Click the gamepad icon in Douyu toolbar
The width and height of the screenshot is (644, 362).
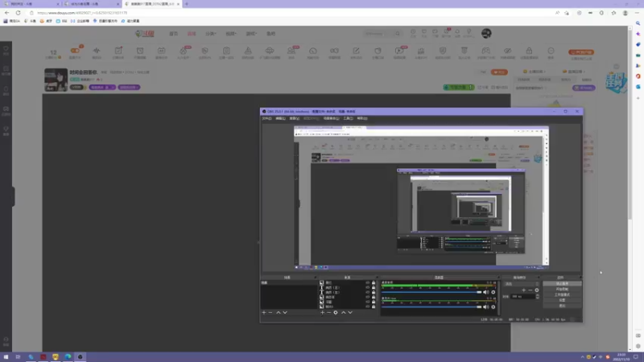pos(486,51)
